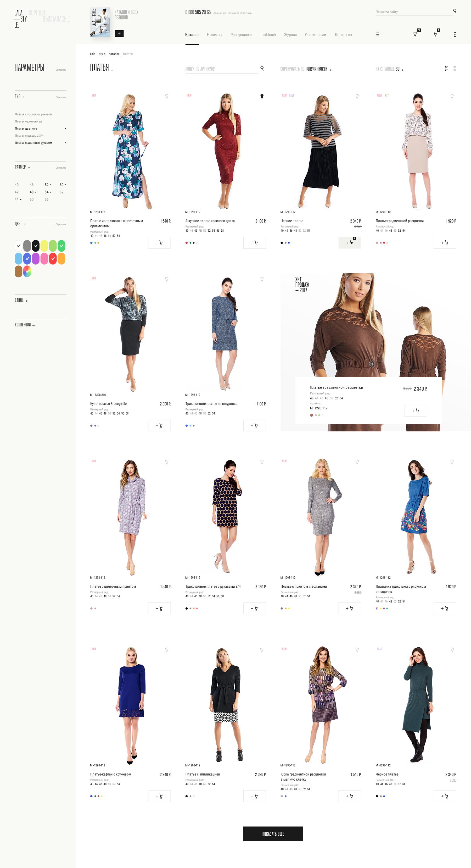
Task: Toggle the 'Платья цветные' type filter
Action: (26, 128)
